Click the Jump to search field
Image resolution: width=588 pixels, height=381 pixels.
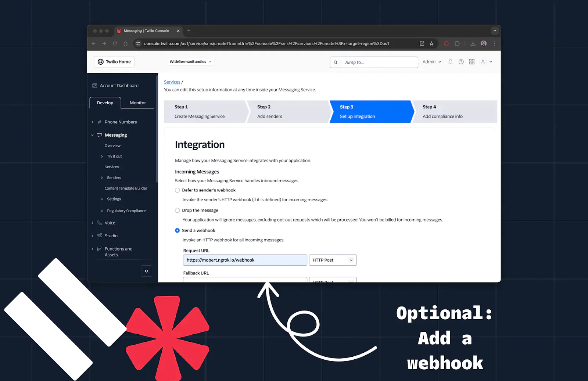pos(379,62)
